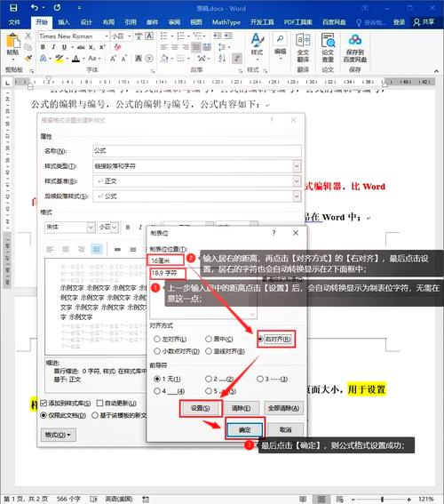Click the OK (确定) button in tab dialog

point(244,430)
